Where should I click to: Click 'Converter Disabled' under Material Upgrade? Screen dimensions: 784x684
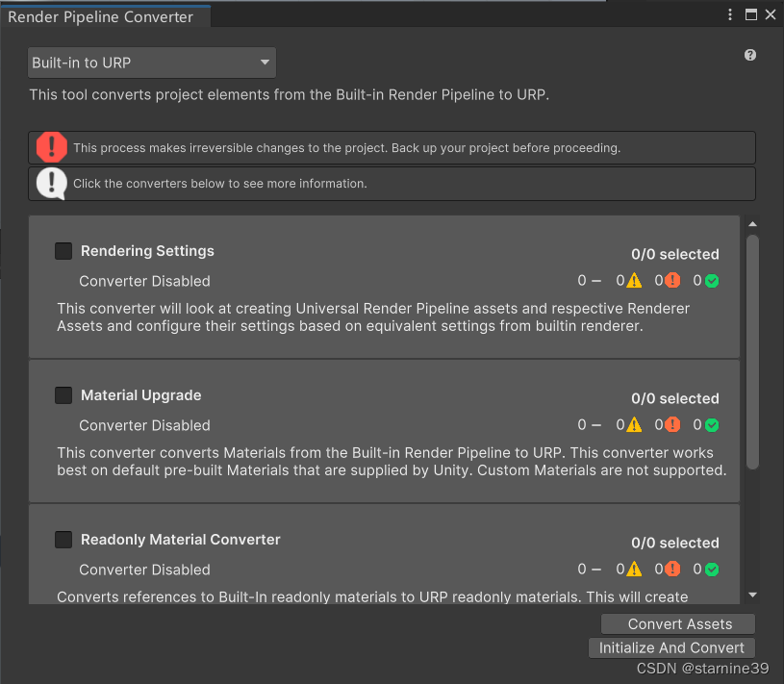[144, 425]
